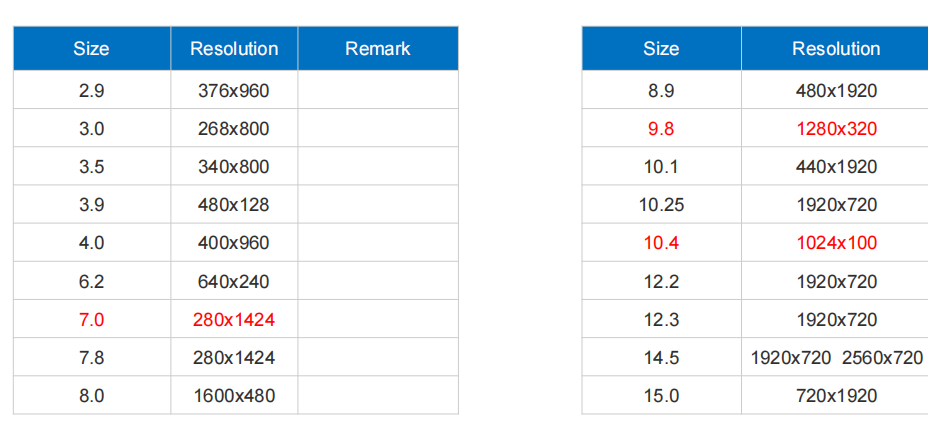
Task: Select the 376x960 resolution cell
Action: tap(234, 91)
